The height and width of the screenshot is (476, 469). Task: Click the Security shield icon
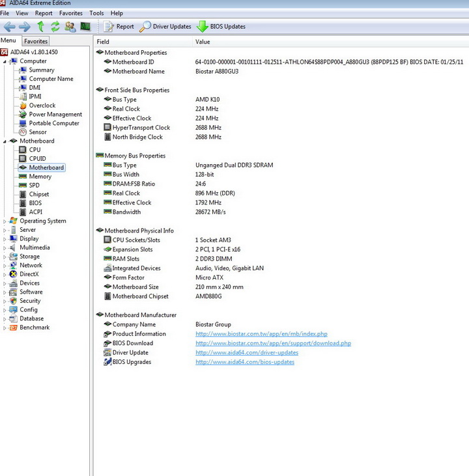tap(14, 301)
